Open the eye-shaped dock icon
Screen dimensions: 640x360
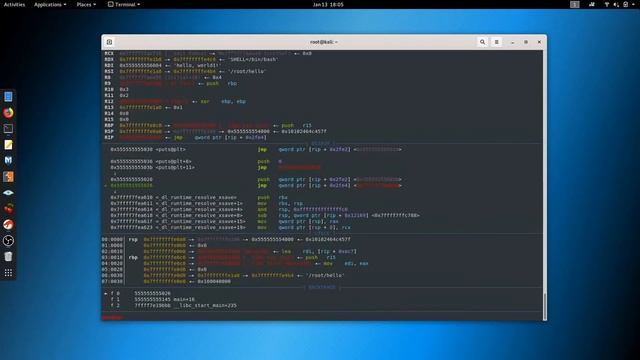(8, 193)
